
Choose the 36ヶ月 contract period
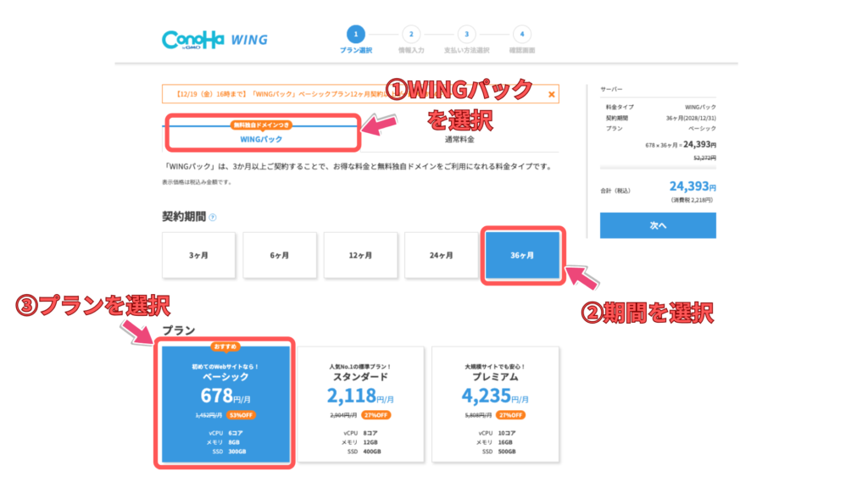pyautogui.click(x=521, y=255)
